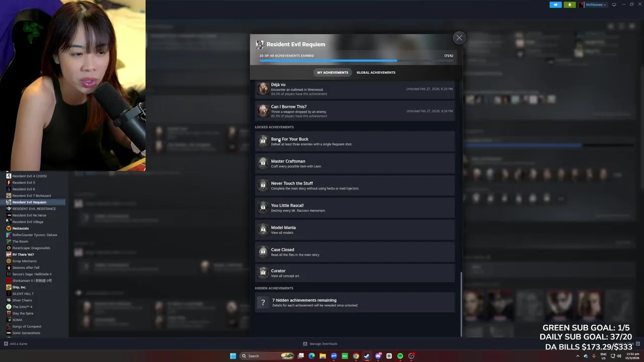The image size is (644, 362).
Task: Click the Never Touch the Stuff lock icon
Action: [x=263, y=186]
